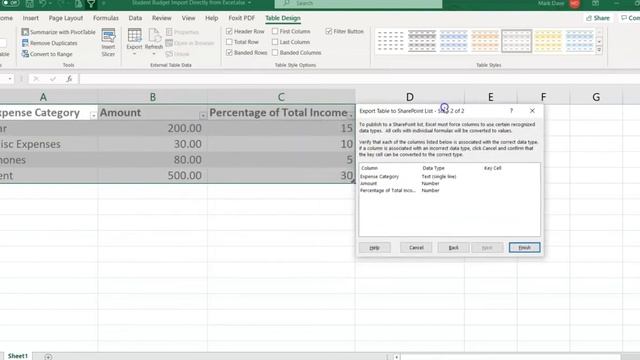This screenshot has width=640, height=360.
Task: Click the Share button
Action: (598, 18)
